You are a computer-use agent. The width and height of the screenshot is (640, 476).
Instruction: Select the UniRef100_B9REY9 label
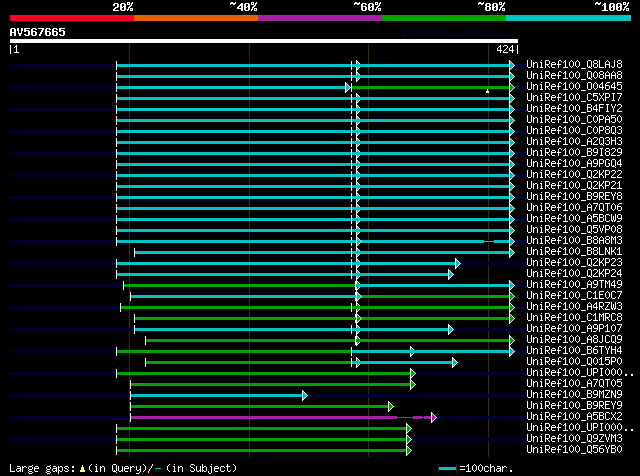[x=574, y=406]
